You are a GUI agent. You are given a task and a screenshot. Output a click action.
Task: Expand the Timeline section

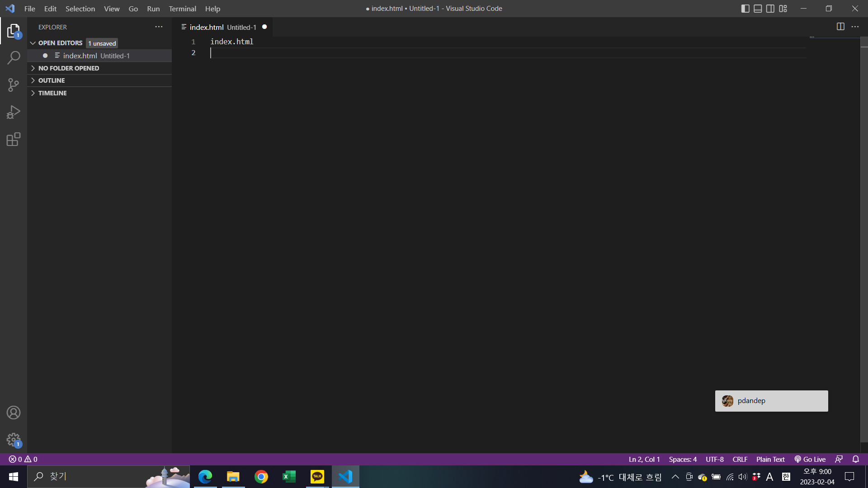(99, 93)
